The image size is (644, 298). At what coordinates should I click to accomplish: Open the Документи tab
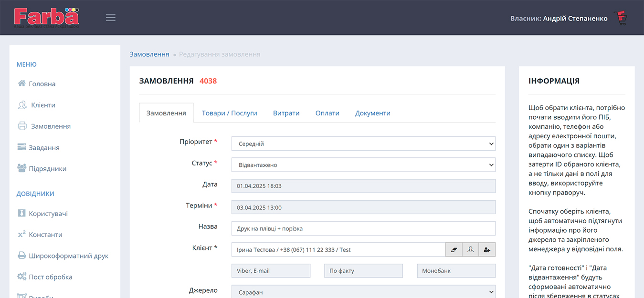pyautogui.click(x=372, y=113)
